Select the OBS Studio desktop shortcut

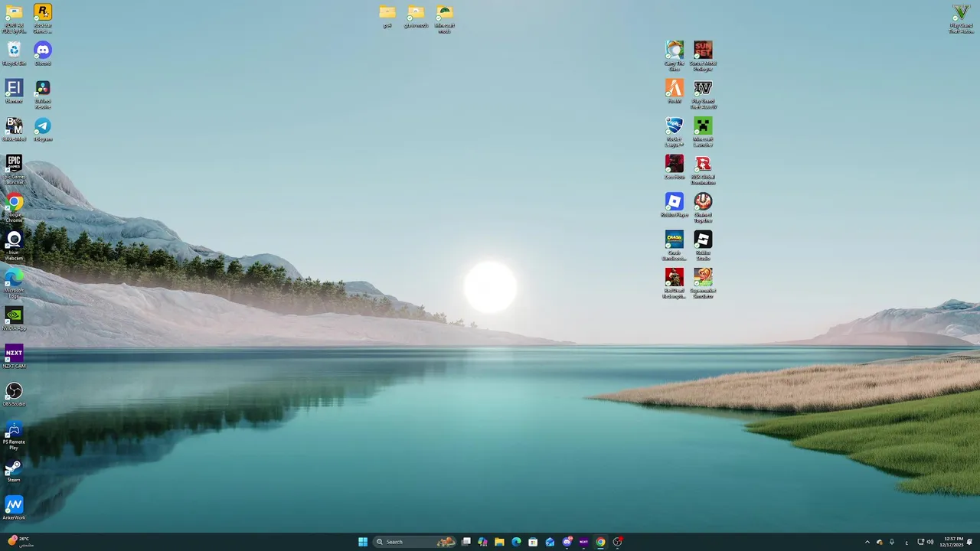14,394
